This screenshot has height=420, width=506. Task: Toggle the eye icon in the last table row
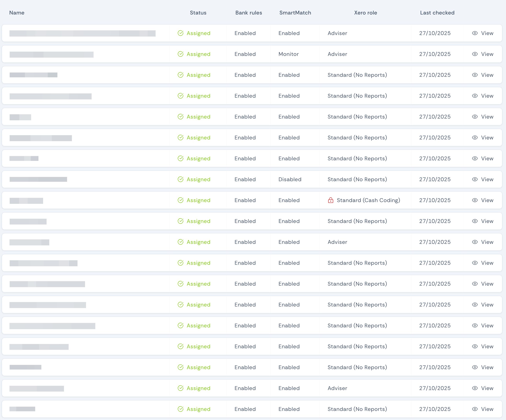coord(475,409)
